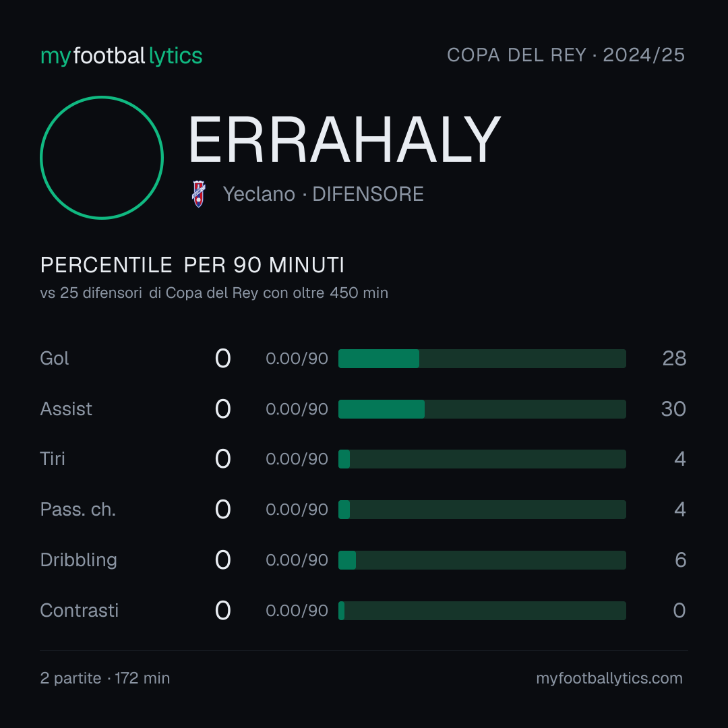728x728 pixels.
Task: Click the ERRAHALY player name heading
Action: (x=344, y=140)
